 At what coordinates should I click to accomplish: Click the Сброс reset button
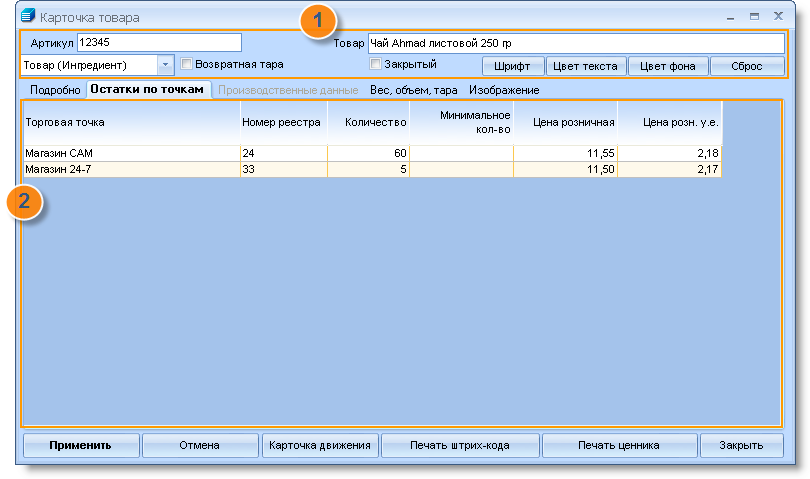pyautogui.click(x=746, y=66)
